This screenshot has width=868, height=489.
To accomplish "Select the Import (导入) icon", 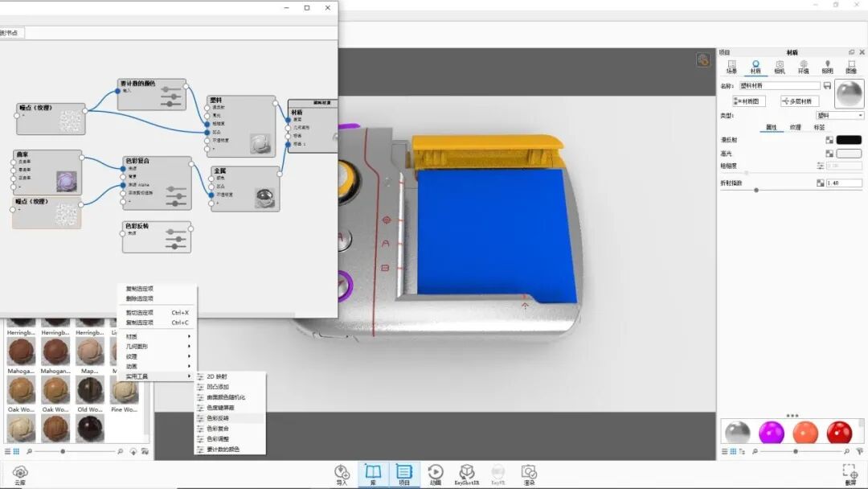I will coord(341,473).
